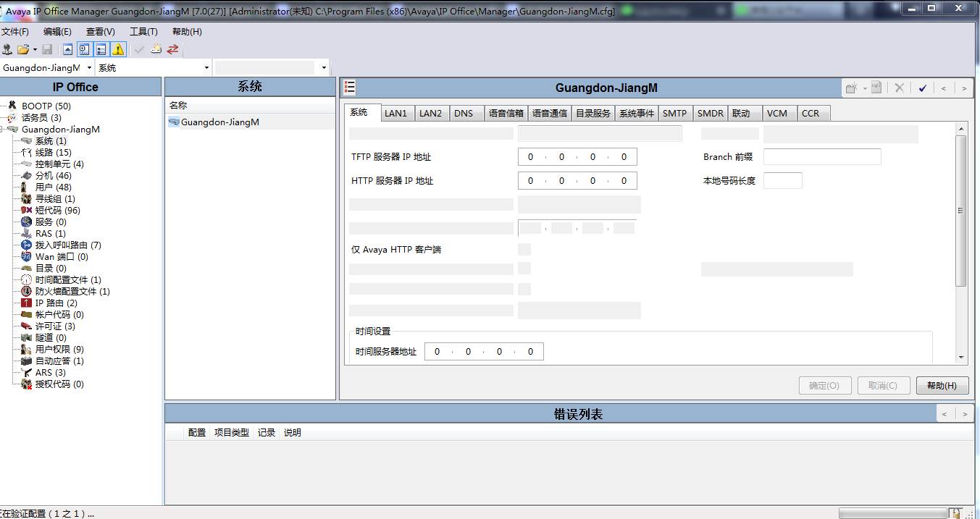This screenshot has height=519, width=980.
Task: Click the 确定(O) button
Action: tap(825, 386)
